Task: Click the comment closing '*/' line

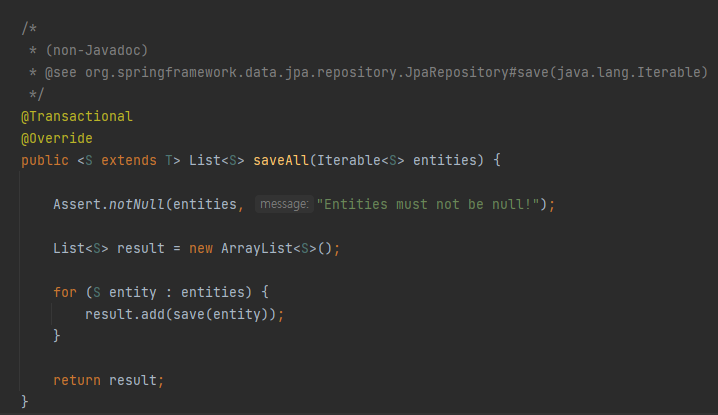Action: click(x=37, y=94)
